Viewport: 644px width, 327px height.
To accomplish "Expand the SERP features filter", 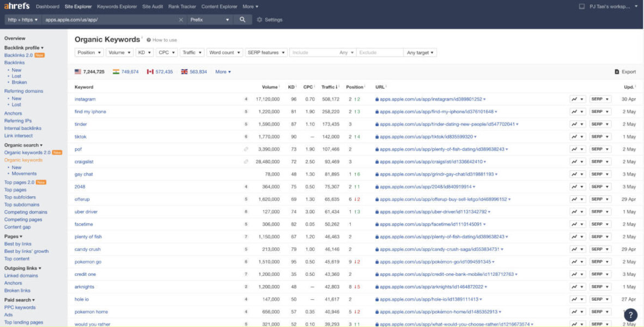I will [266, 53].
